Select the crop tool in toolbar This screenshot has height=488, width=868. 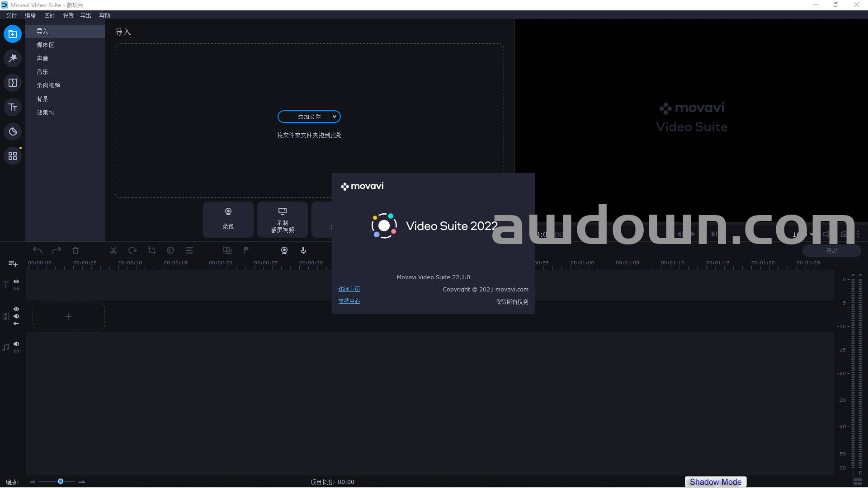click(x=152, y=250)
